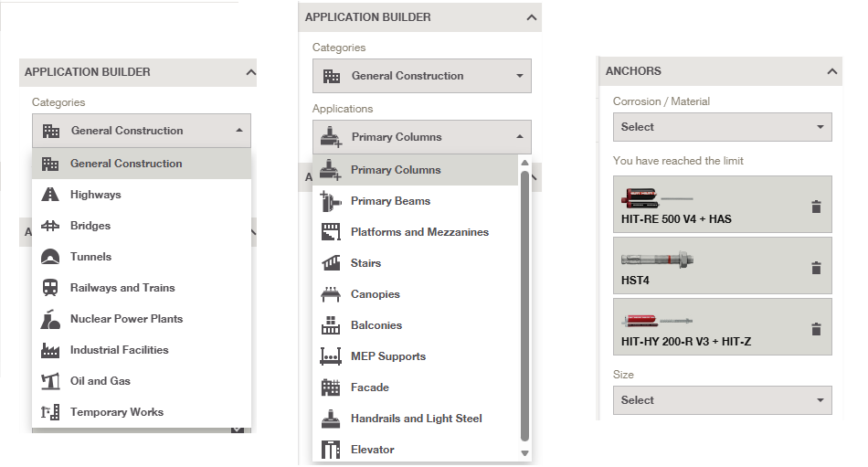Image resolution: width=868 pixels, height=467 pixels.
Task: Click the applications list scrollbar thumb
Action: pyautogui.click(x=524, y=305)
